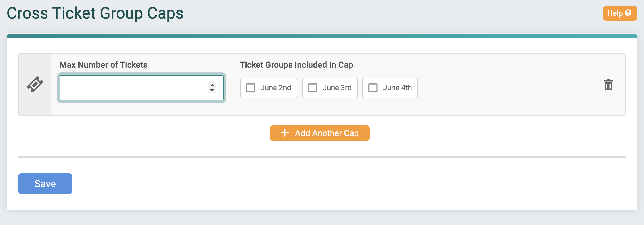644x225 pixels.
Task: Click the stepper up arrow to increase tickets
Action: [212, 85]
